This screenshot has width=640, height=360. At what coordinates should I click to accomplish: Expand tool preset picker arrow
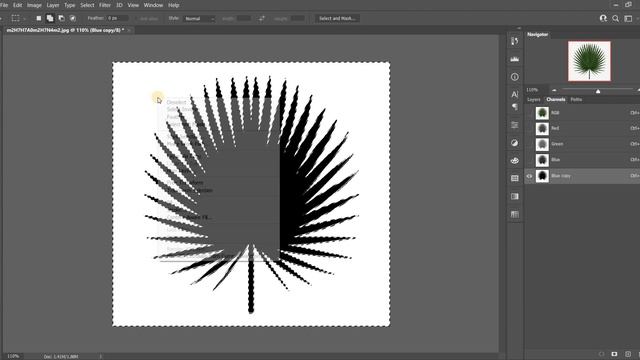[24, 19]
